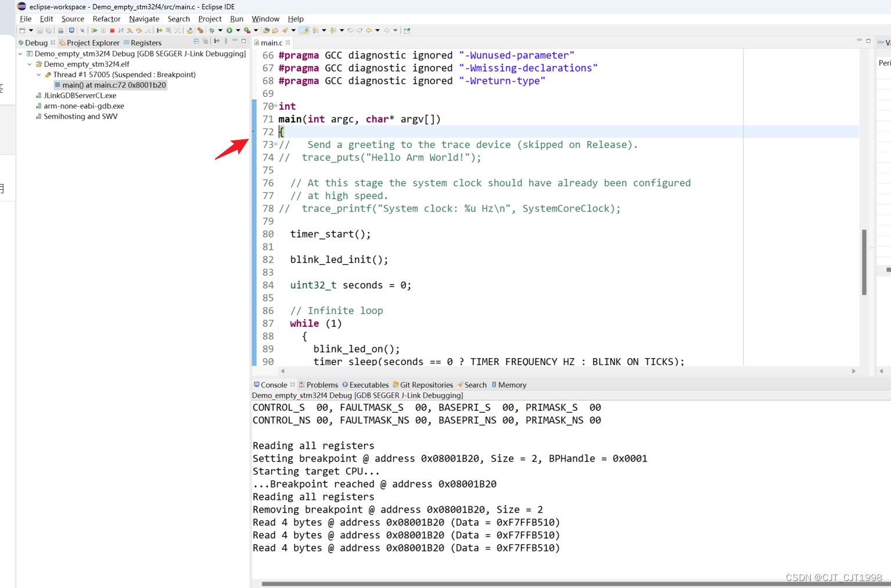Select JLinkGDBServerCL.exe process entry
Image resolution: width=891 pixels, height=588 pixels.
coord(80,95)
